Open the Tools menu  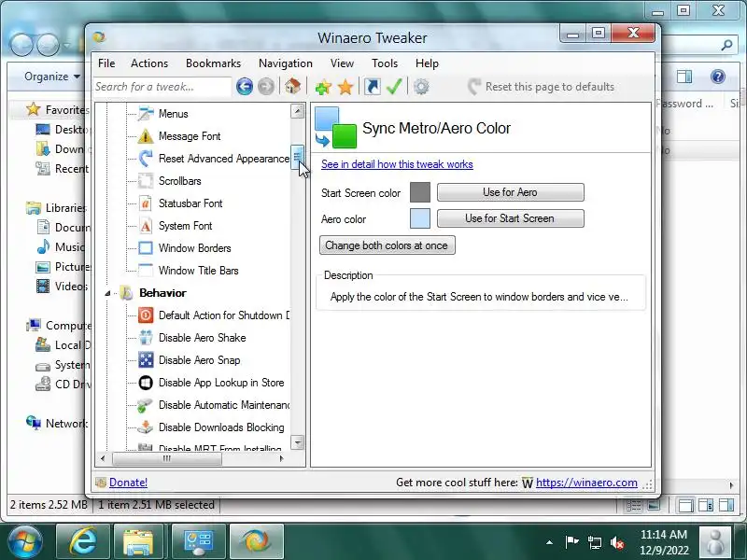[x=385, y=63]
